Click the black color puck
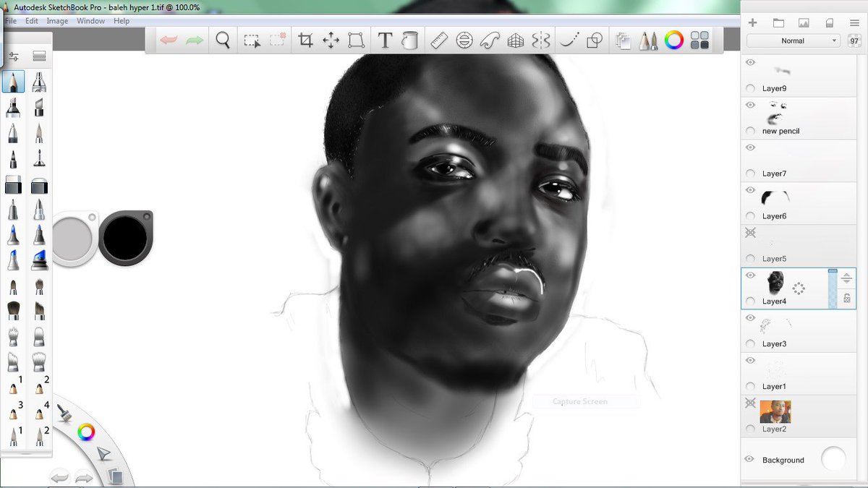The height and width of the screenshot is (488, 868). point(126,236)
